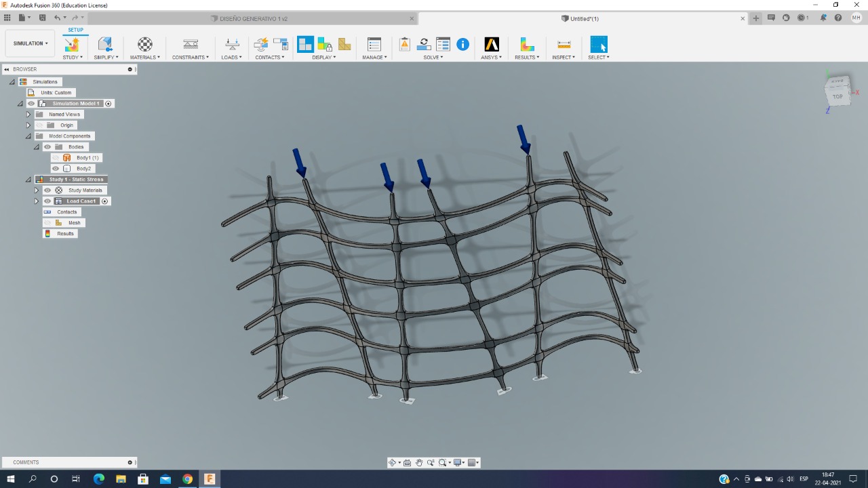
Task: Open the Materials checkered-sphere icon
Action: click(x=145, y=44)
